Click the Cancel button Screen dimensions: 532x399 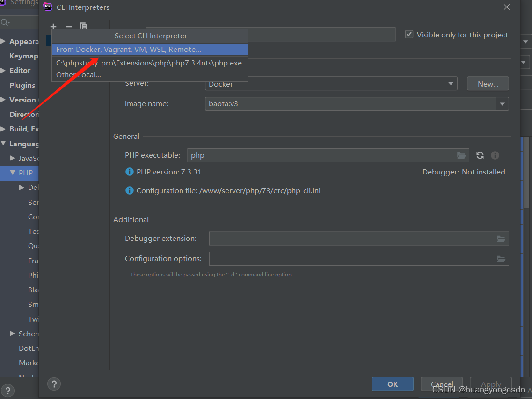(442, 384)
